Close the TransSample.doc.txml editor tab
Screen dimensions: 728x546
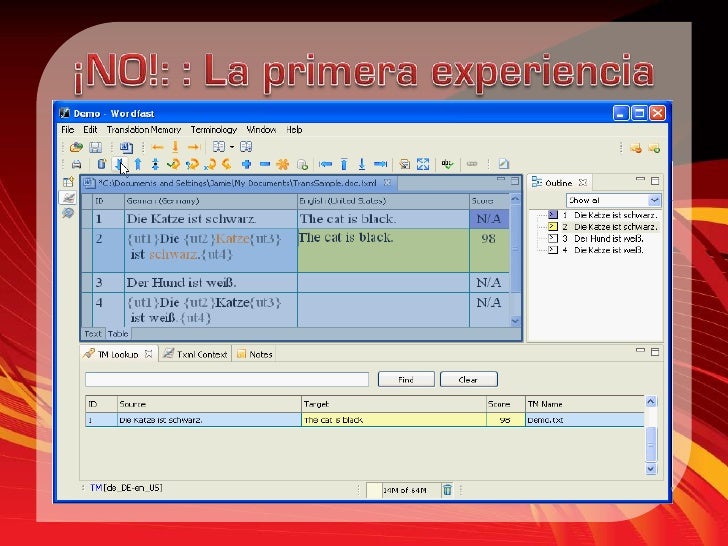click(x=387, y=183)
